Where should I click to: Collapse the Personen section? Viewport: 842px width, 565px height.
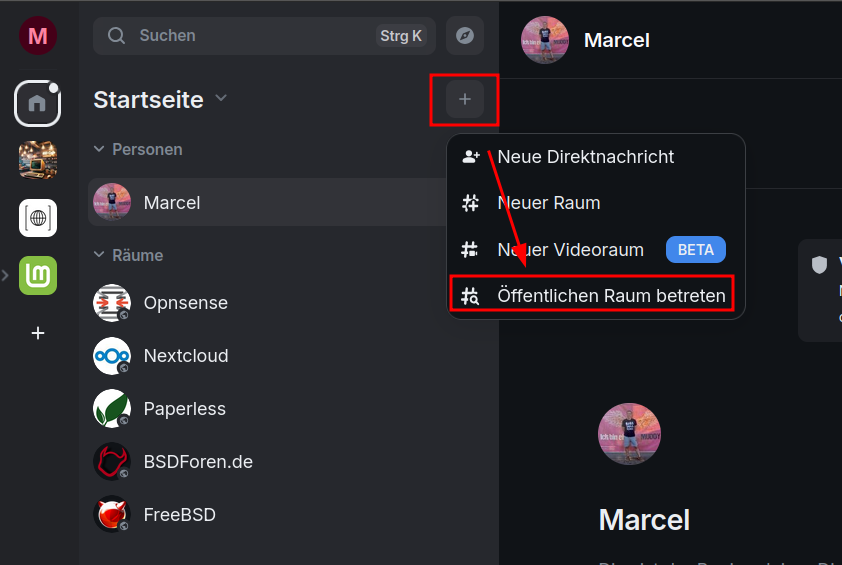pos(99,149)
